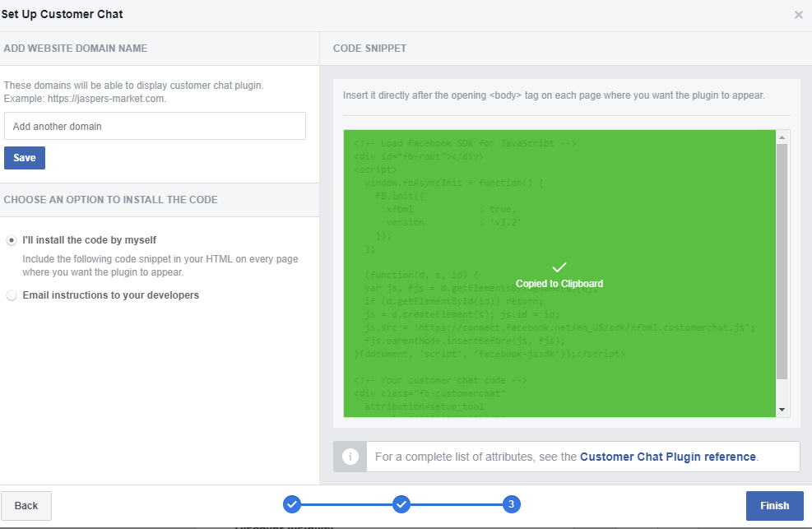Click the "ADD WEBSITE DOMAIN NAME" header

tap(76, 49)
